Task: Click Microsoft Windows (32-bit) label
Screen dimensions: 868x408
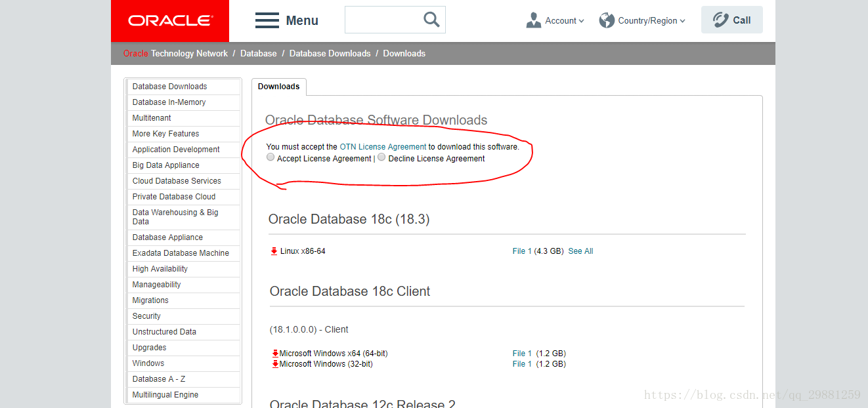Action: pos(326,364)
